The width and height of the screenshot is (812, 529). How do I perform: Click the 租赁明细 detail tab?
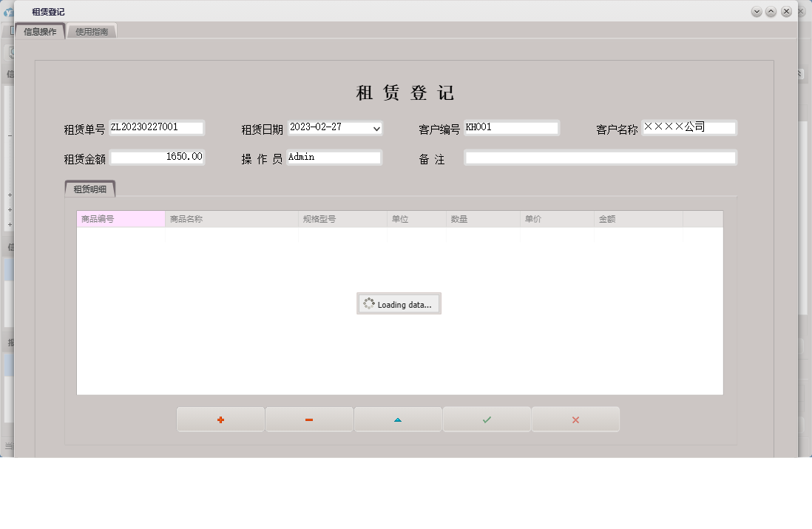pyautogui.click(x=90, y=188)
